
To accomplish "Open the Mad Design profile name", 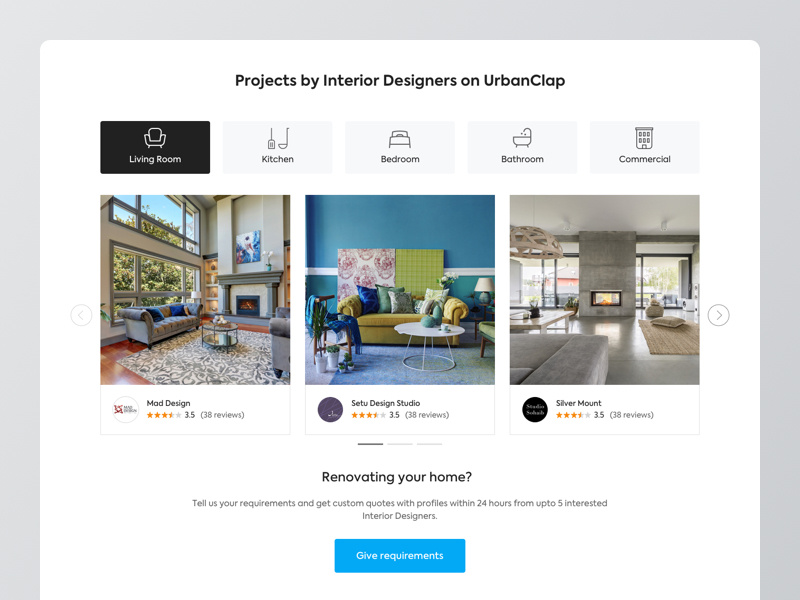I will pyautogui.click(x=168, y=403).
